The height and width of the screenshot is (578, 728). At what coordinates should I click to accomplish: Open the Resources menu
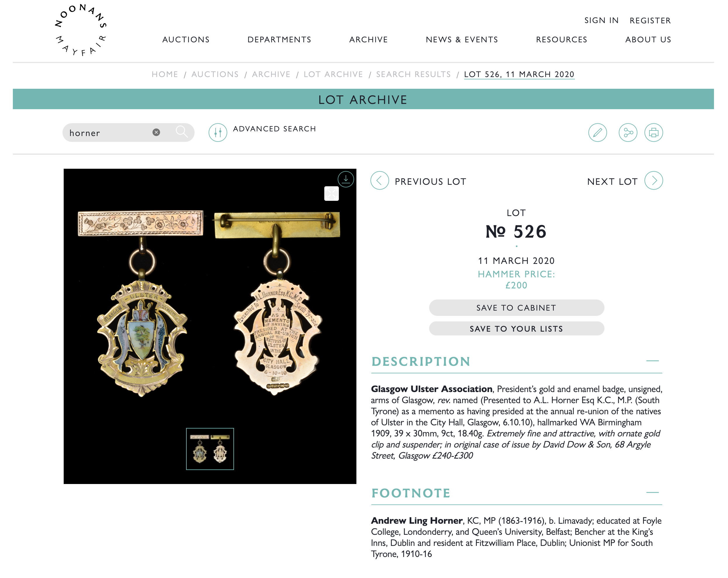[x=561, y=39]
